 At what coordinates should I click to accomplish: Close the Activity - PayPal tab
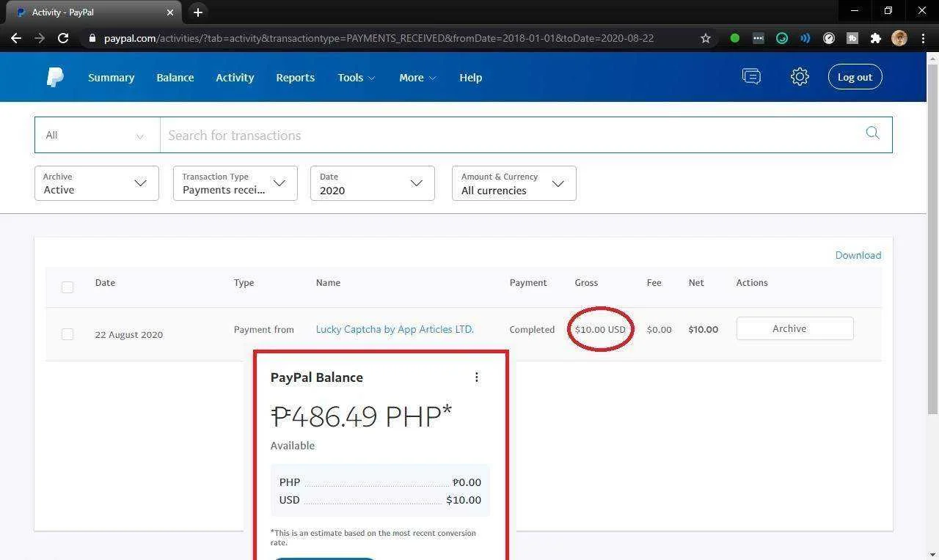coord(170,12)
